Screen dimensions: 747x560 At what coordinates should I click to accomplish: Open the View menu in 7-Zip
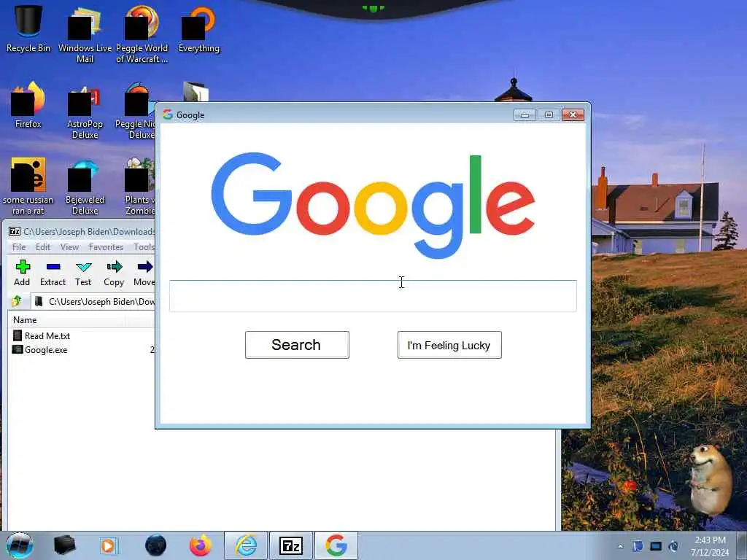(69, 246)
